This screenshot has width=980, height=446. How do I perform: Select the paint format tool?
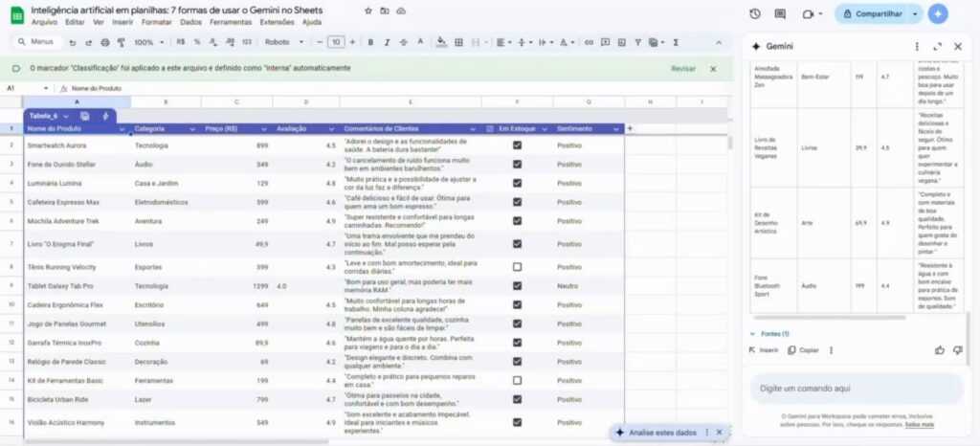122,42
